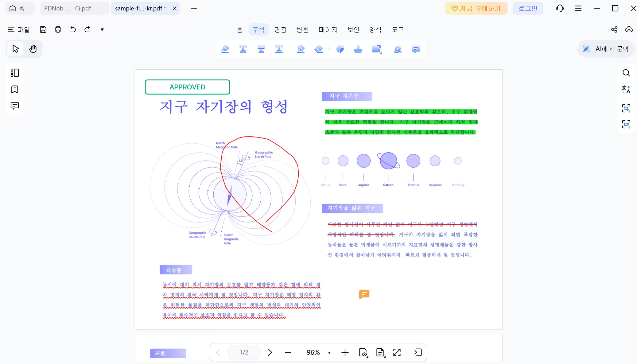Switch to the 편집 ribbon tab
The width and height of the screenshot is (637, 364).
pos(280,29)
